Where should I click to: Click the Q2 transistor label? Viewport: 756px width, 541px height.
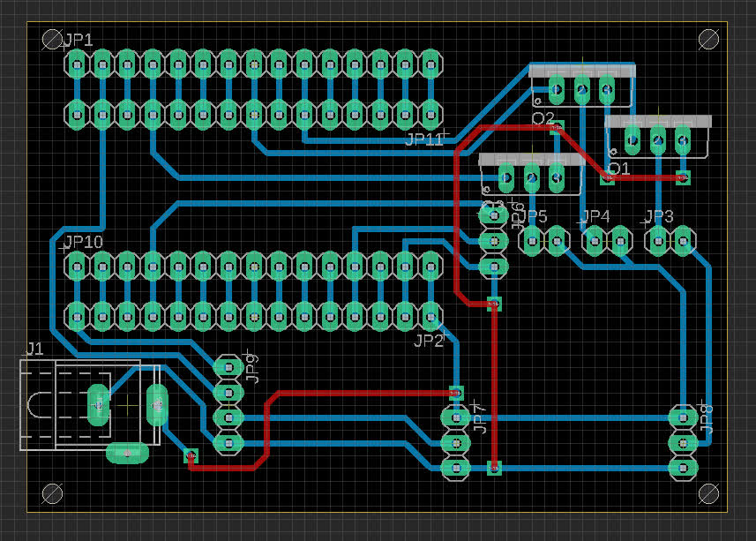543,118
